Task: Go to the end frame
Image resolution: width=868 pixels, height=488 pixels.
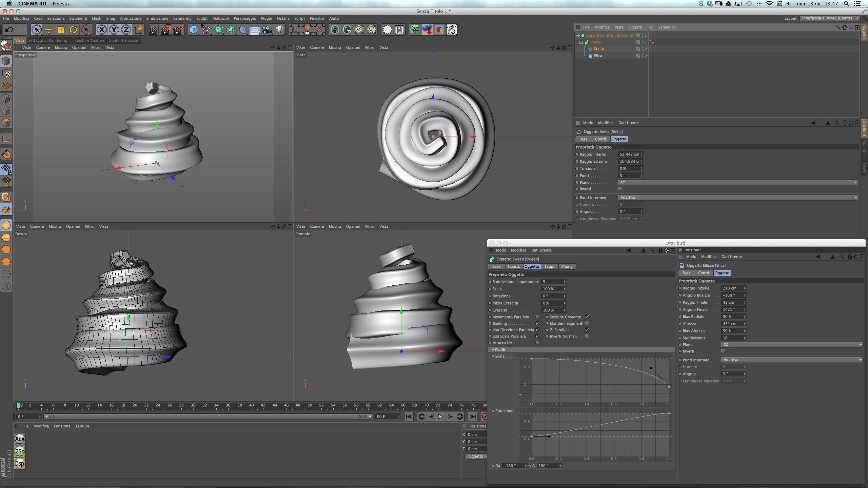Action: click(x=472, y=416)
